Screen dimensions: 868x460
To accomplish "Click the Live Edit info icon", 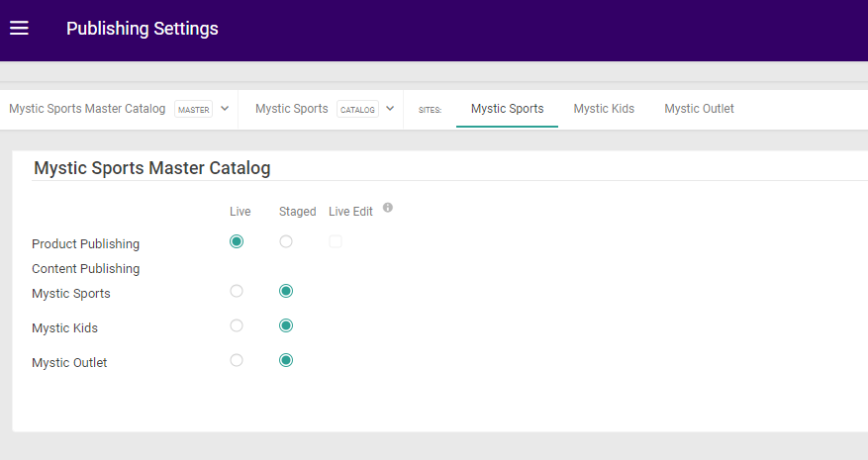I will 388,208.
